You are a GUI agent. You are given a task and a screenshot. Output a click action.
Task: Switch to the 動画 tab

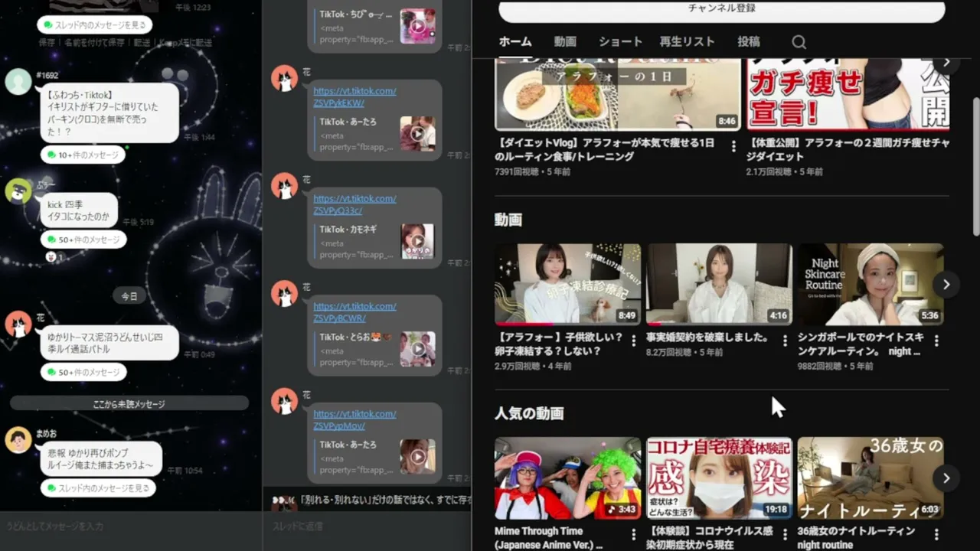(x=565, y=42)
